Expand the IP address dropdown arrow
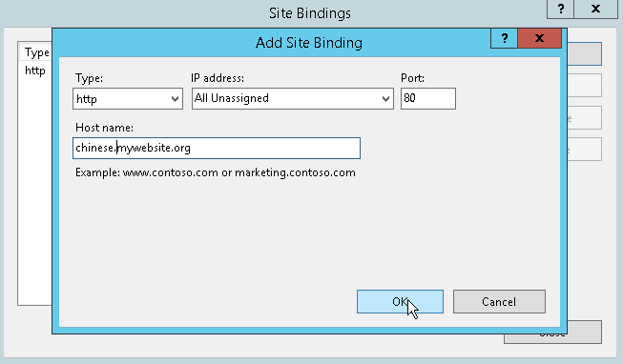 pyautogui.click(x=385, y=99)
